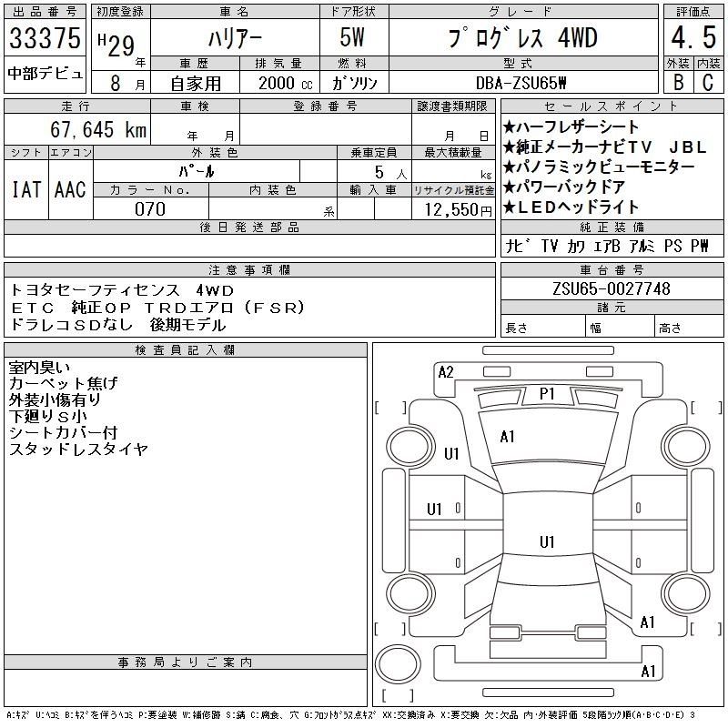Click the U1 mark on left door

point(434,509)
